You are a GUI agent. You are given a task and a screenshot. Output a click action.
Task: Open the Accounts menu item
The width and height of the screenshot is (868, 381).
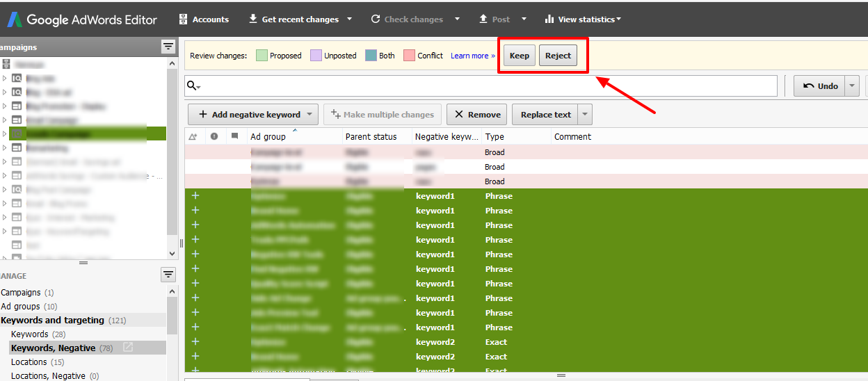click(x=203, y=19)
